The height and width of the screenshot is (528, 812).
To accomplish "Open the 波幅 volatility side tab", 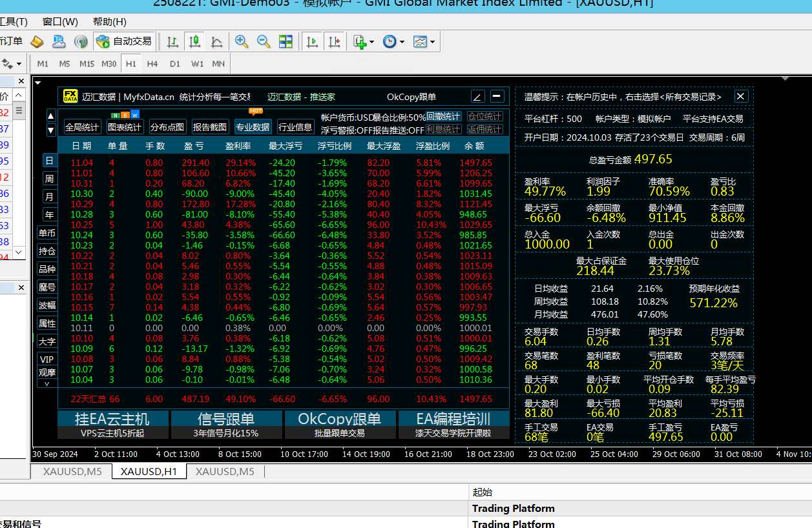I will pyautogui.click(x=47, y=305).
